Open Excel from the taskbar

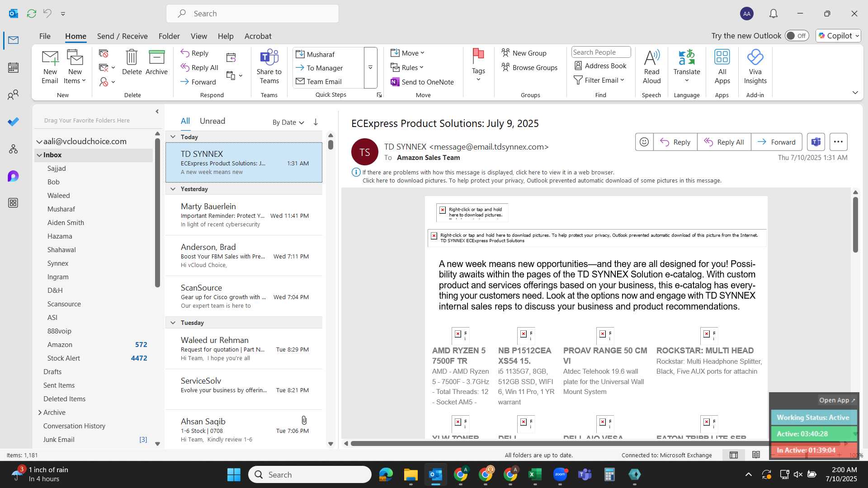[x=535, y=474]
